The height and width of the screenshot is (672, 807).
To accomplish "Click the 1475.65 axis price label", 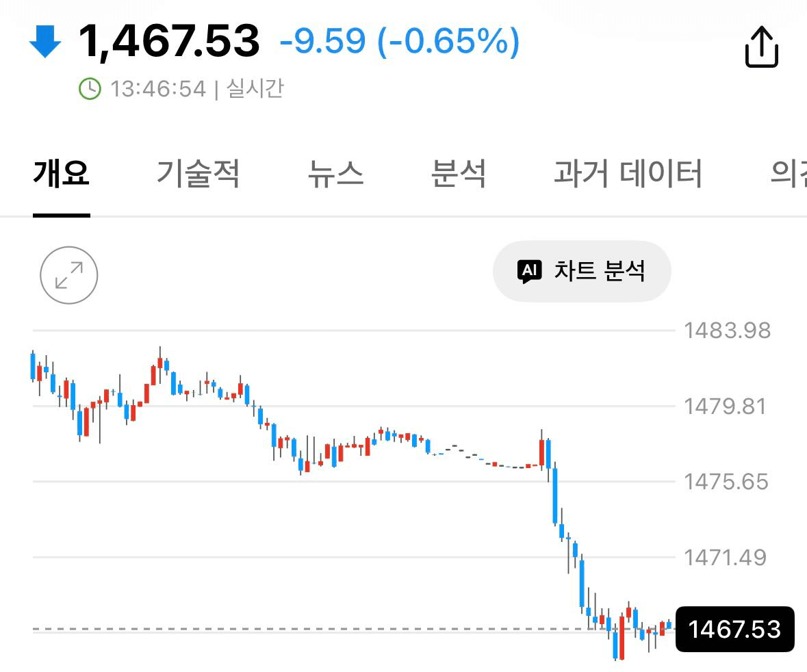I will pyautogui.click(x=726, y=482).
